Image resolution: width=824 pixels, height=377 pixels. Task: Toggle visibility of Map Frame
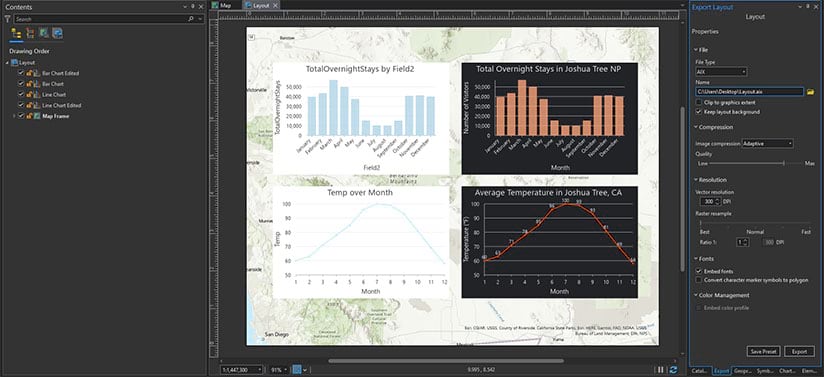[21, 116]
